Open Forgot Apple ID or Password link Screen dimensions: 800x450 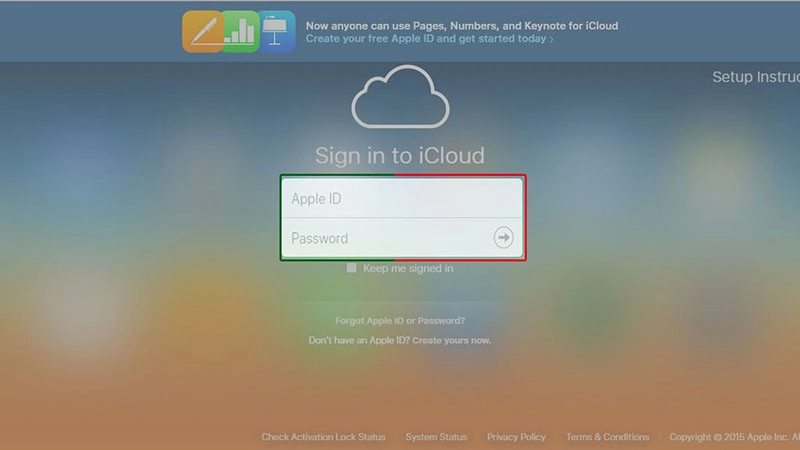[x=400, y=320]
